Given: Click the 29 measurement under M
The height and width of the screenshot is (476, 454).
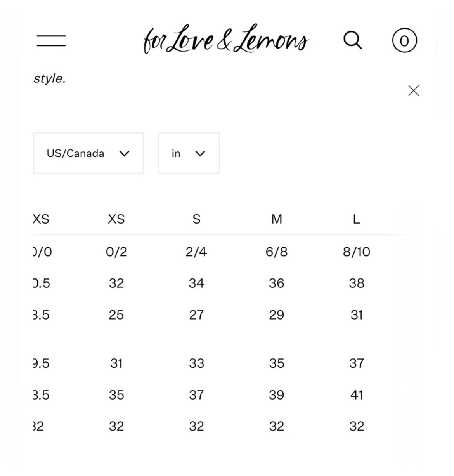Looking at the screenshot, I should (x=277, y=314).
